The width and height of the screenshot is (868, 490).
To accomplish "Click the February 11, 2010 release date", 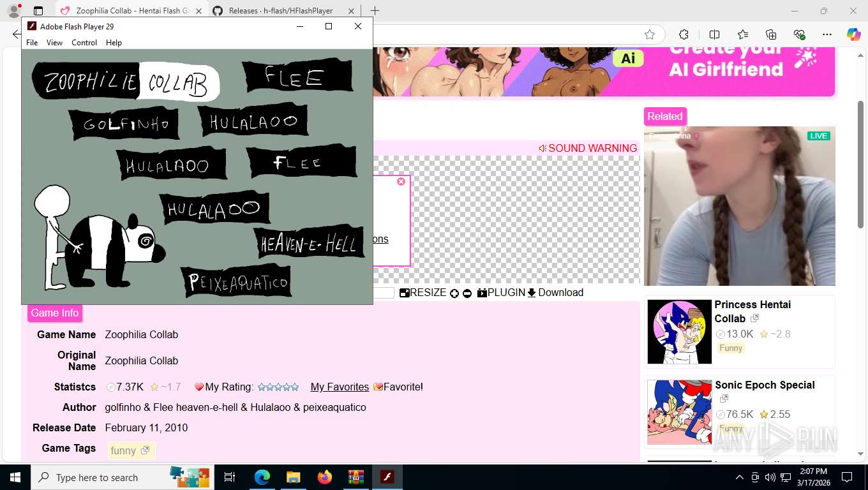I will [146, 428].
